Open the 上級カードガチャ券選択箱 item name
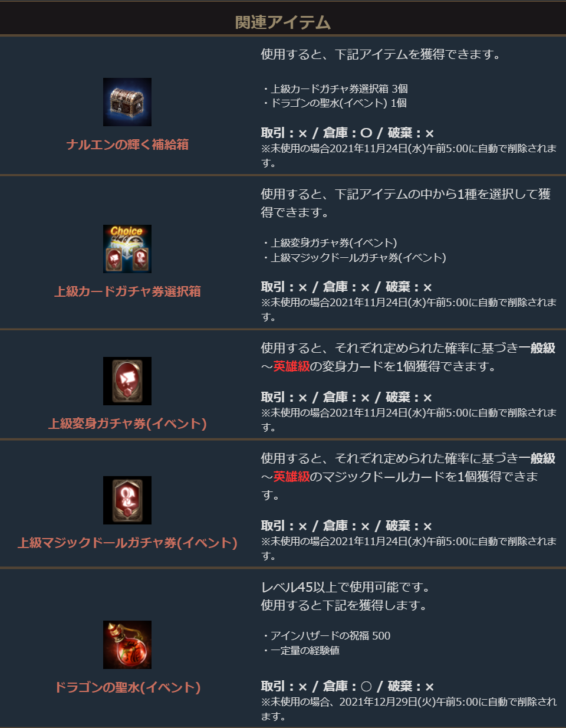Viewport: 566px width, 728px height. 127,291
